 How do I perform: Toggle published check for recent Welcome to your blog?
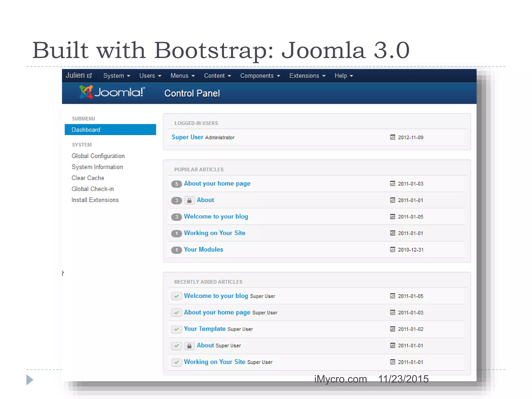176,296
